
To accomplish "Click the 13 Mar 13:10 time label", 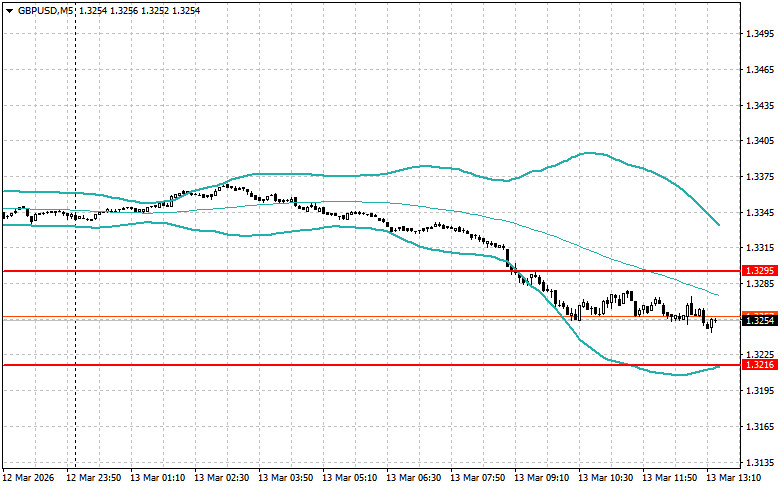I will 733,478.
